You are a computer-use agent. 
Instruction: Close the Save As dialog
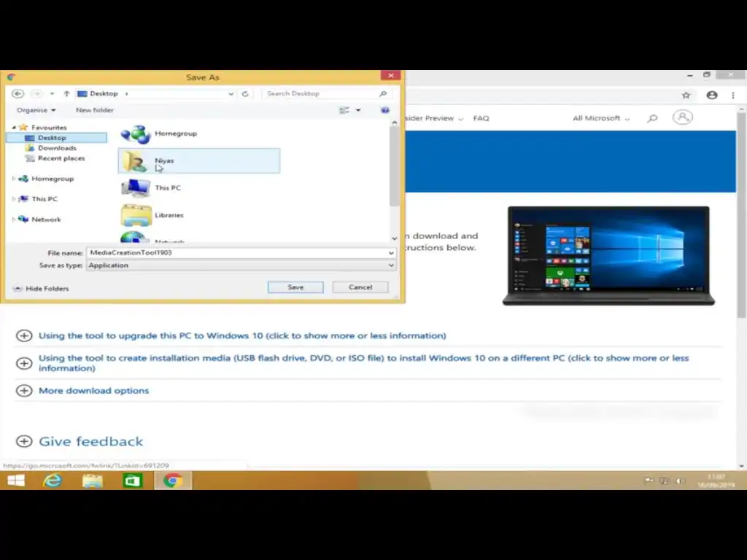391,76
